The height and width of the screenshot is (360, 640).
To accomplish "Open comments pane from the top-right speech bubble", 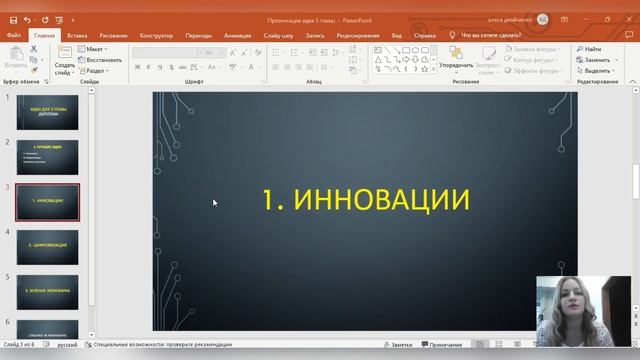I will pos(629,36).
